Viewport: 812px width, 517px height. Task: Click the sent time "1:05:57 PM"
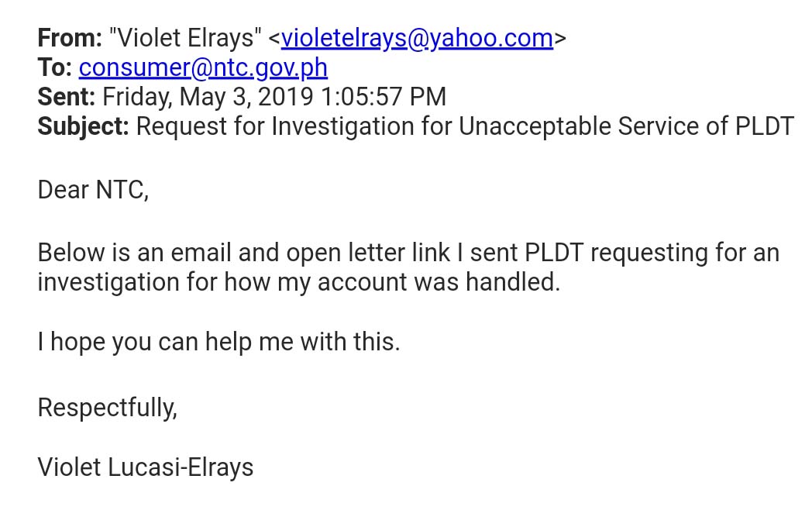coord(380,97)
